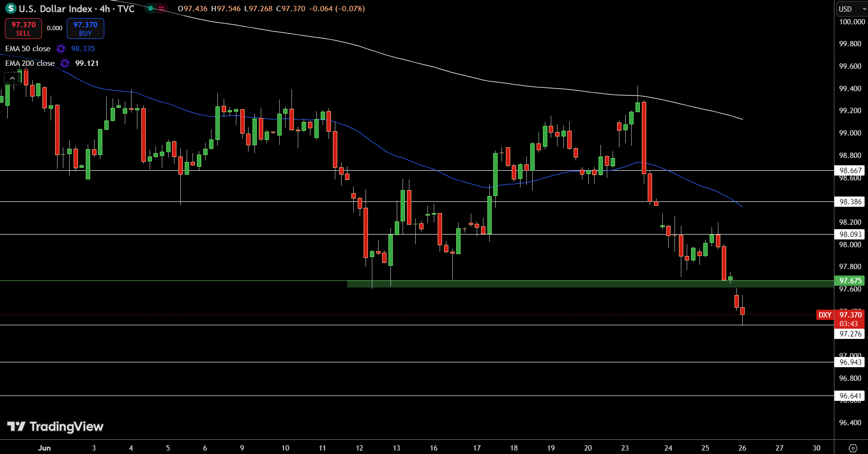Viewport: 868px width, 454px height.
Task: Click the 98.667 horizontal line price label
Action: (x=850, y=171)
